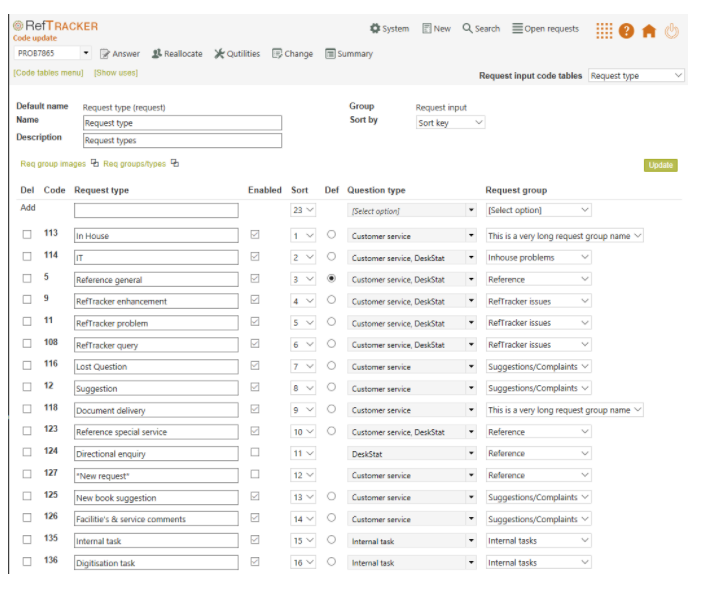Click the RefTracker enhancement text field
This screenshot has height=603, width=702.
(x=156, y=301)
